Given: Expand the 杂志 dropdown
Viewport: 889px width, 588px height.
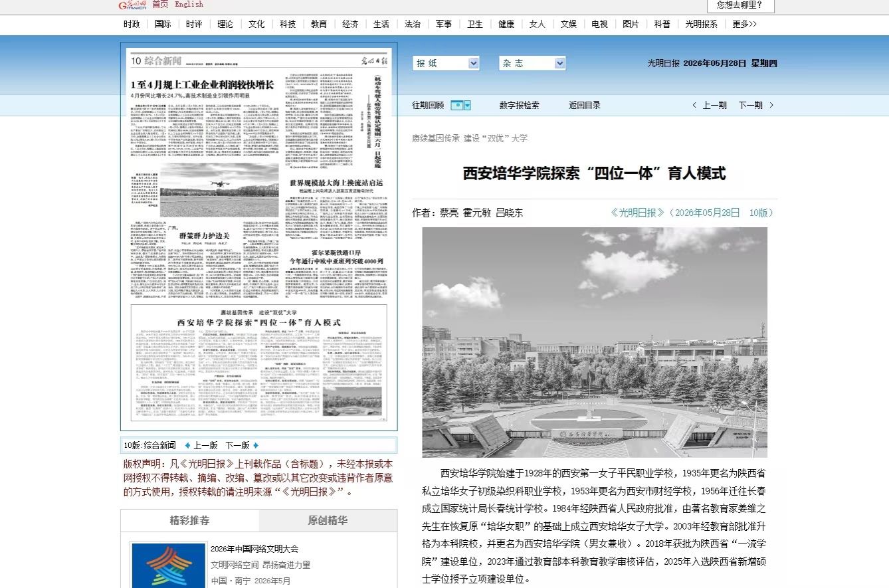Looking at the screenshot, I should tap(532, 63).
